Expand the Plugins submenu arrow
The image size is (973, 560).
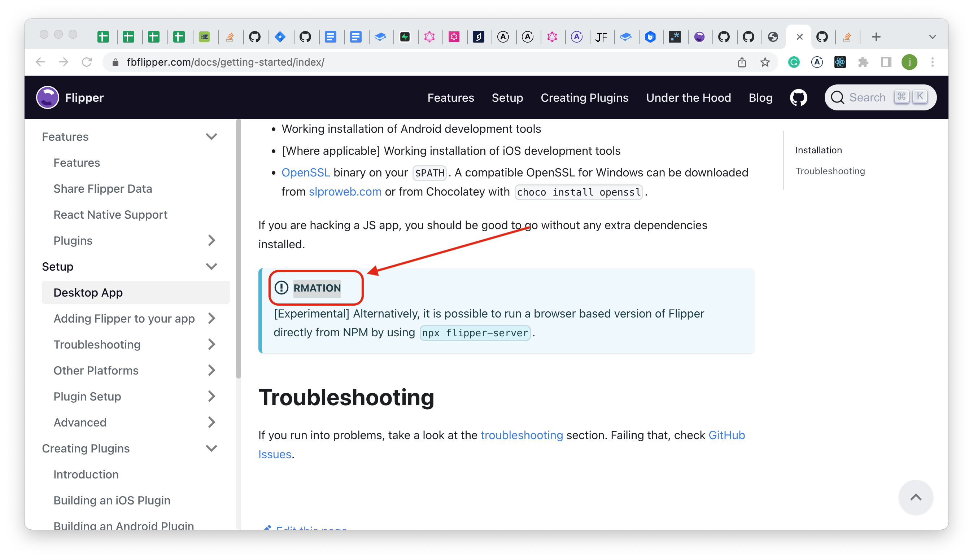click(211, 240)
